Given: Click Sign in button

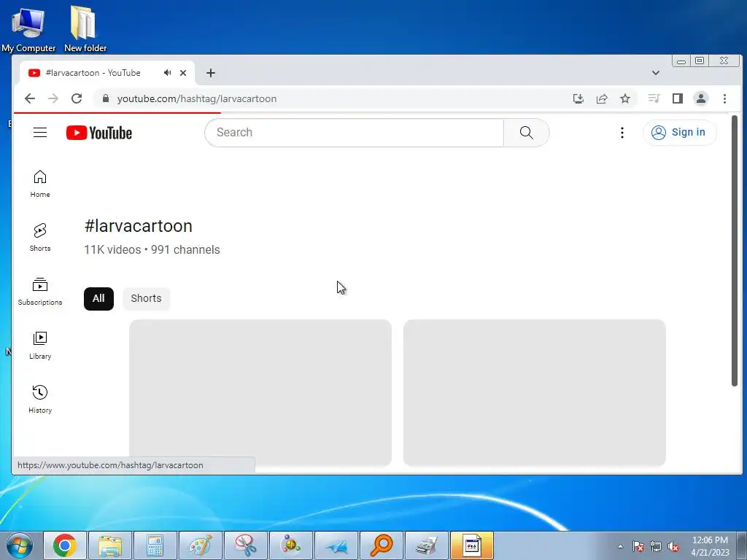Looking at the screenshot, I should pyautogui.click(x=679, y=133).
